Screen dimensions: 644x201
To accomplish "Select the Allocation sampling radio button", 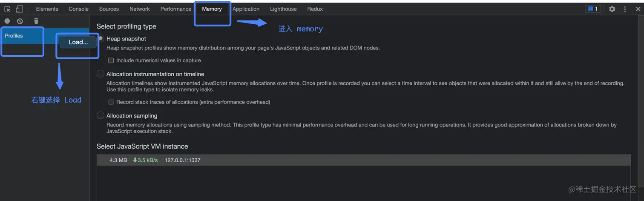I will (101, 115).
